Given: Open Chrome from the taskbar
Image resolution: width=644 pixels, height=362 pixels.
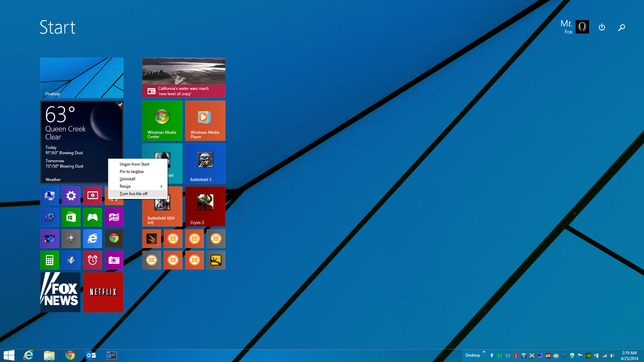Looking at the screenshot, I should tap(70, 355).
